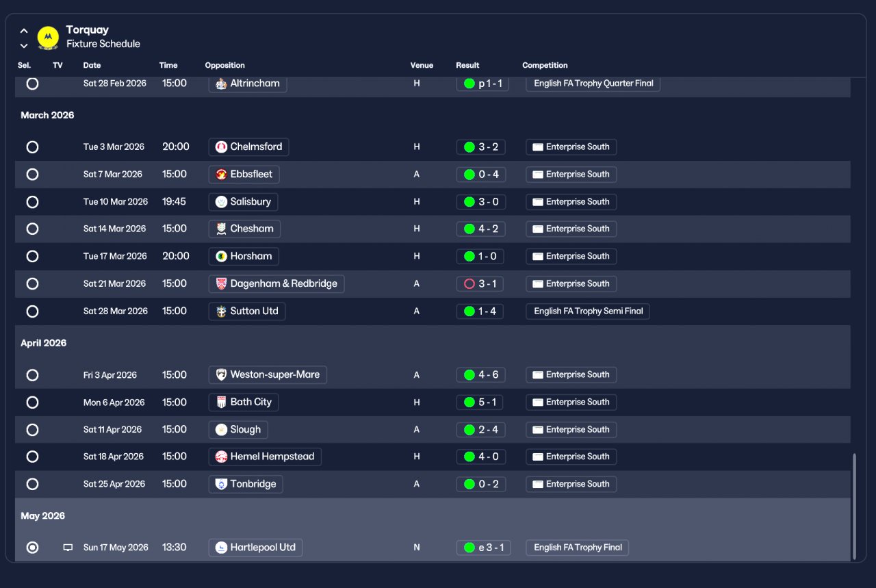Select the Slough fixture radio button
Screen dimensions: 876x588
click(x=32, y=430)
